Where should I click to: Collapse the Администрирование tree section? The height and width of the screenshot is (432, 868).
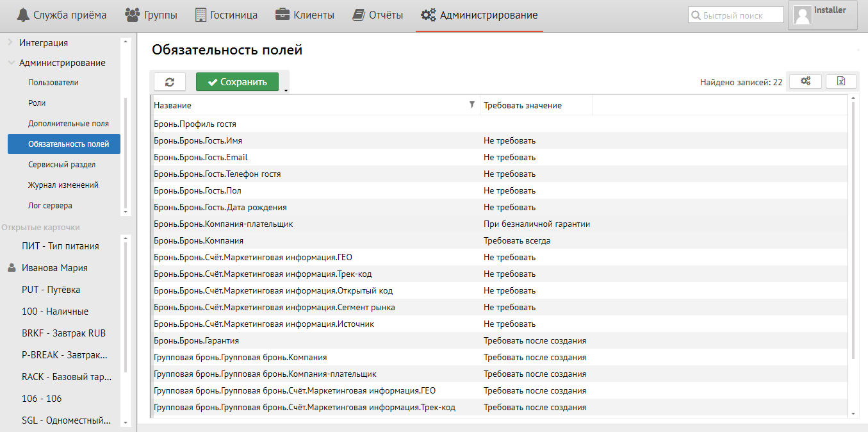[x=11, y=63]
